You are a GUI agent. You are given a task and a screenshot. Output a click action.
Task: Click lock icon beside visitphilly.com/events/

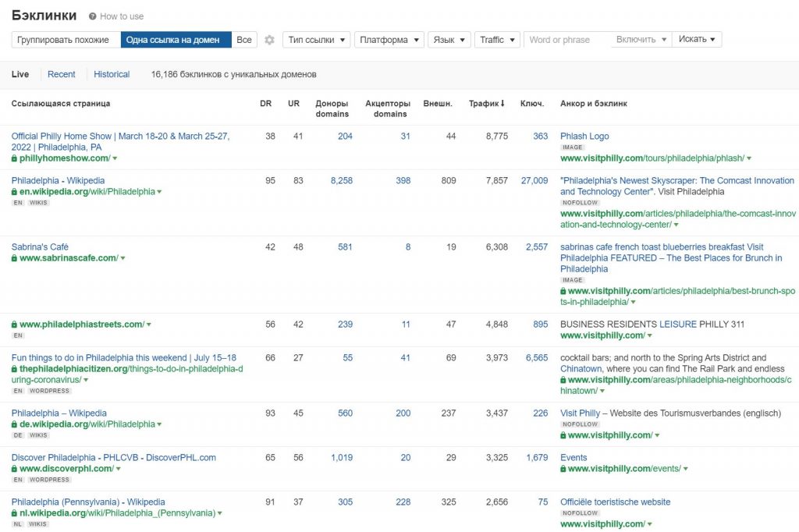[563, 468]
